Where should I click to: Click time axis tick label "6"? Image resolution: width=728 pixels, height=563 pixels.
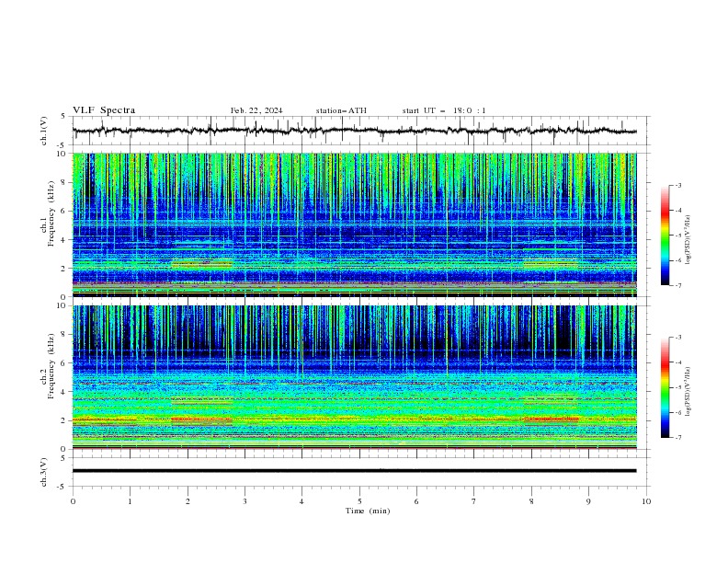(x=416, y=501)
